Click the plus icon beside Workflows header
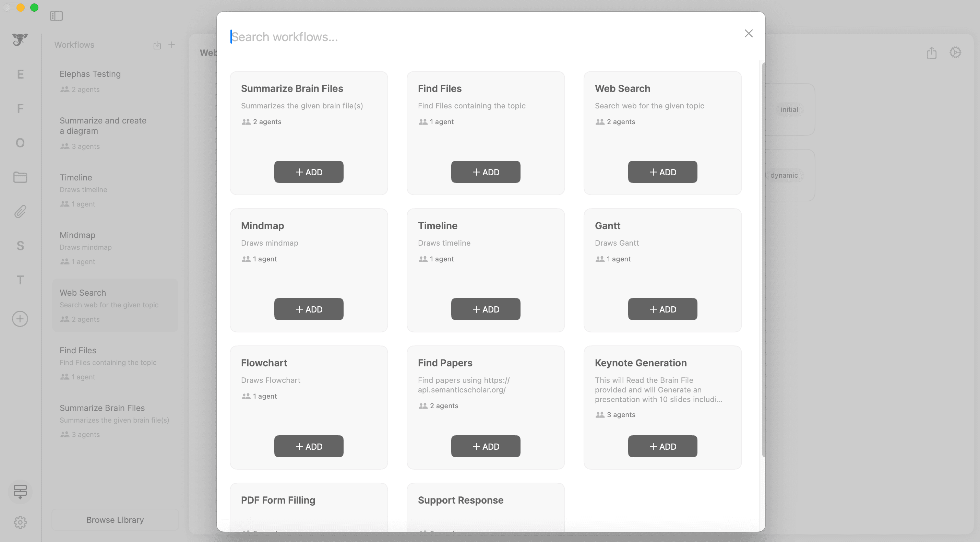 click(x=171, y=45)
